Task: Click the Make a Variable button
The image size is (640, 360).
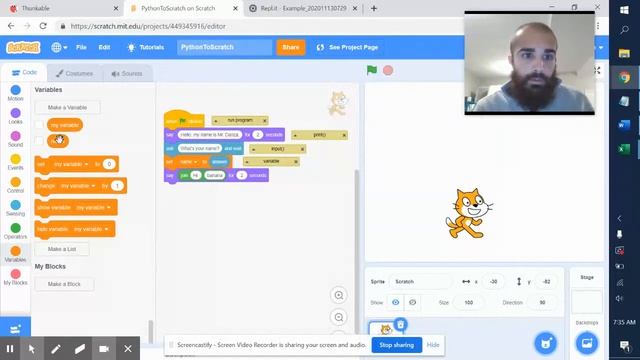Action: [67, 107]
